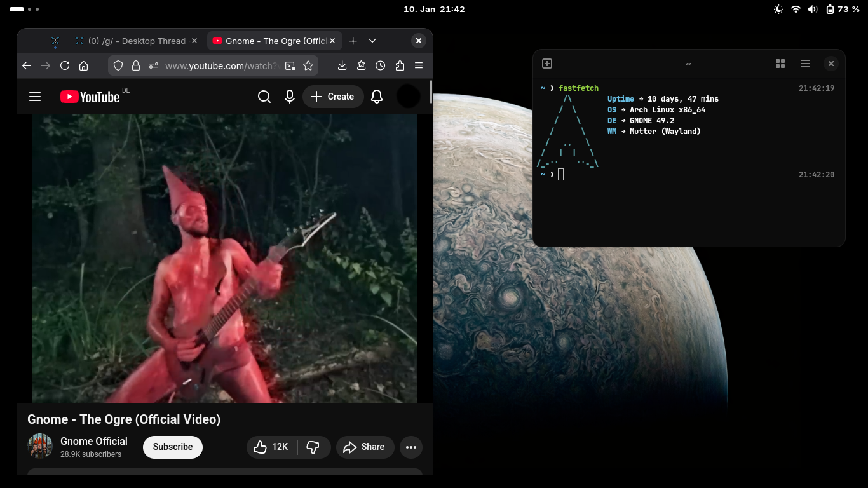Image resolution: width=868 pixels, height=488 pixels.
Task: Click the '28.9K subscribers' text
Action: (x=91, y=454)
